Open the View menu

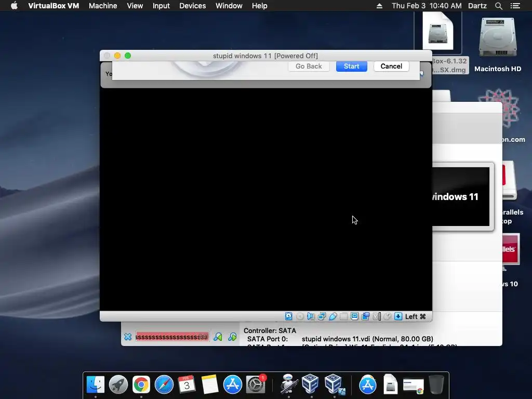pos(135,6)
